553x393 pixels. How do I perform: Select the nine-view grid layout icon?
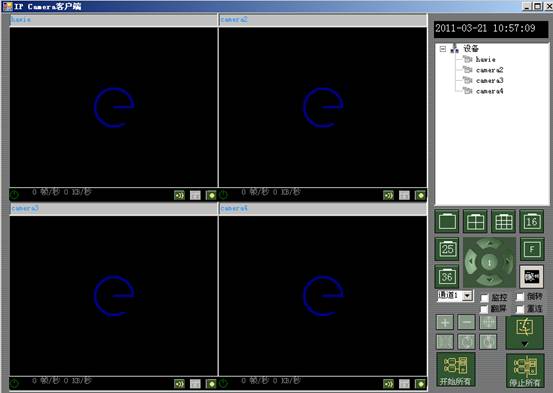click(504, 222)
